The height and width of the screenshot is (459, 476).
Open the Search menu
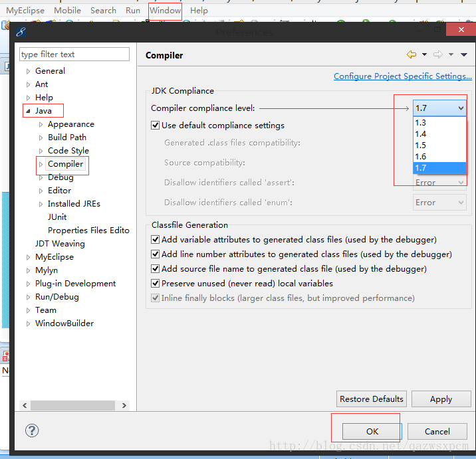pyautogui.click(x=103, y=11)
